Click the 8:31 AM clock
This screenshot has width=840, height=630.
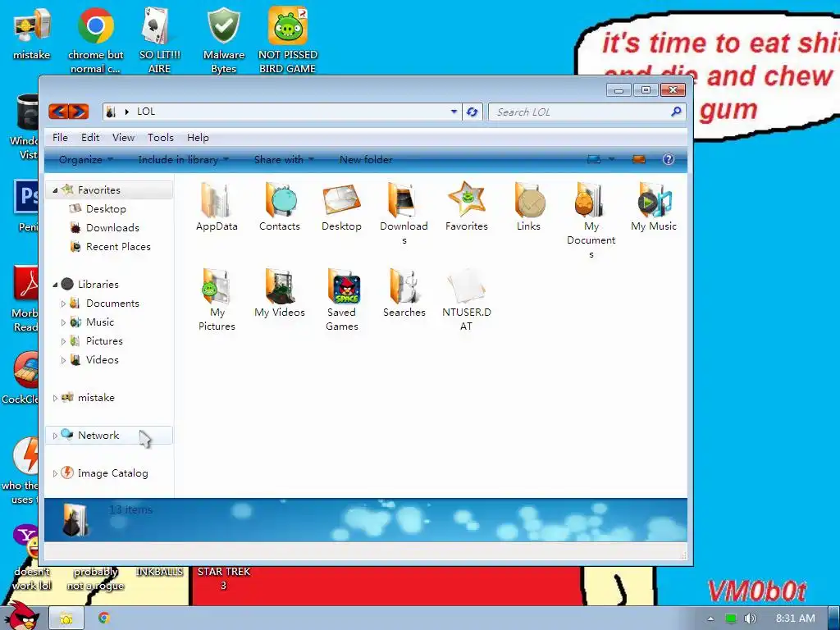[x=795, y=619]
